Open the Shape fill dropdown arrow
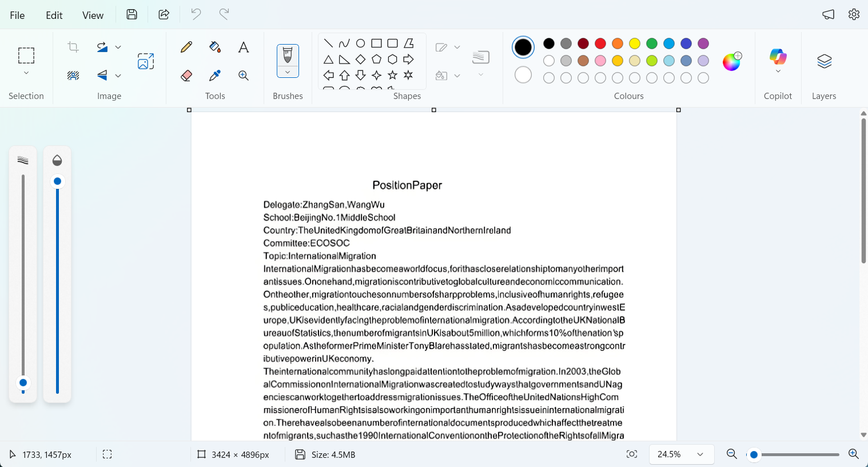Viewport: 868px width, 467px height. pos(457,76)
